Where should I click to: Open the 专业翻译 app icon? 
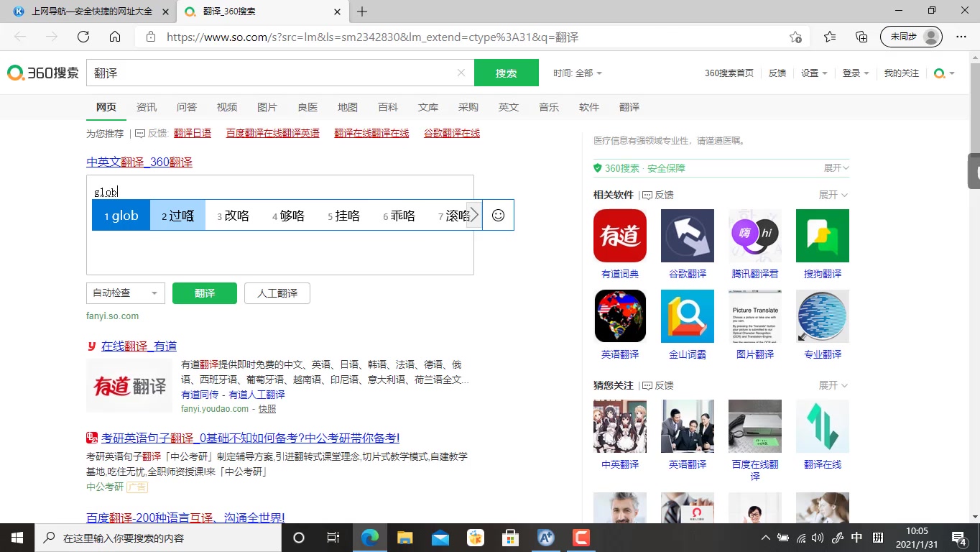coord(823,316)
